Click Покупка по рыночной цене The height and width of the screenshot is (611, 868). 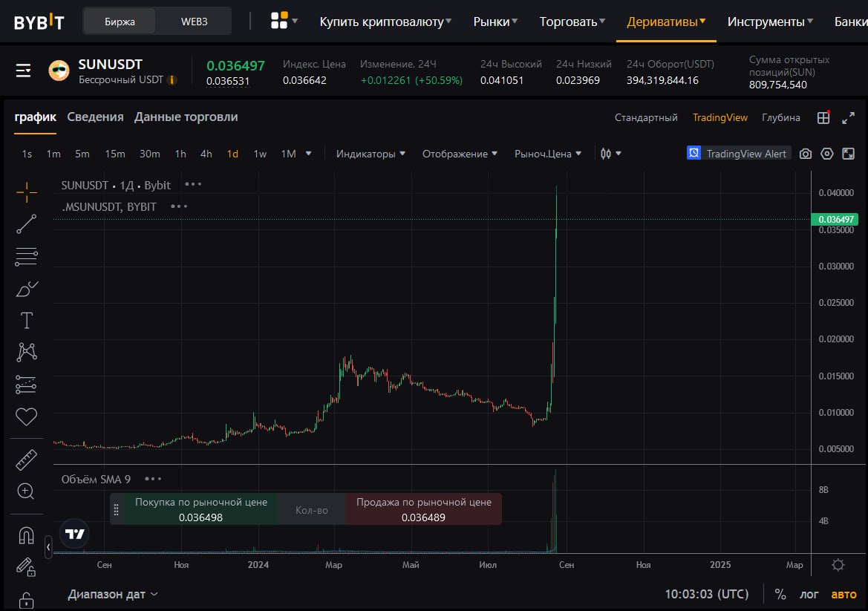coord(200,509)
